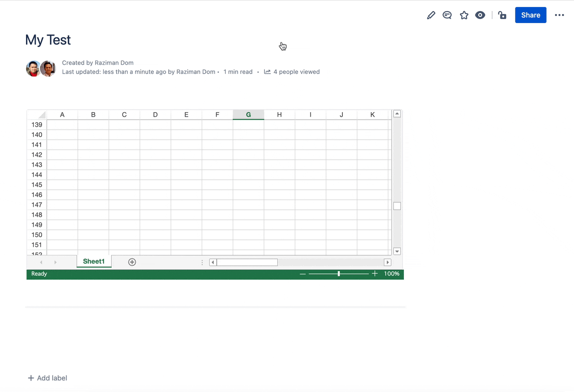Select the Sheet1 tab
574x392 pixels.
pos(94,261)
